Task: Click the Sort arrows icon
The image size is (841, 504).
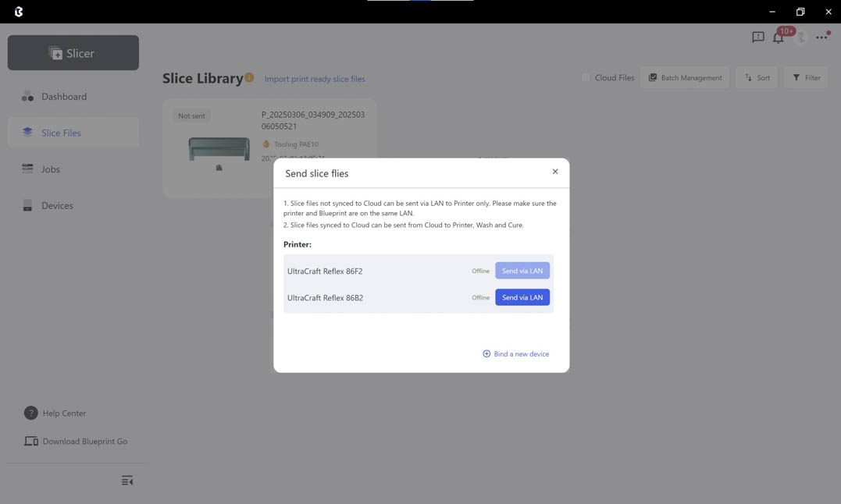Action: coord(749,78)
